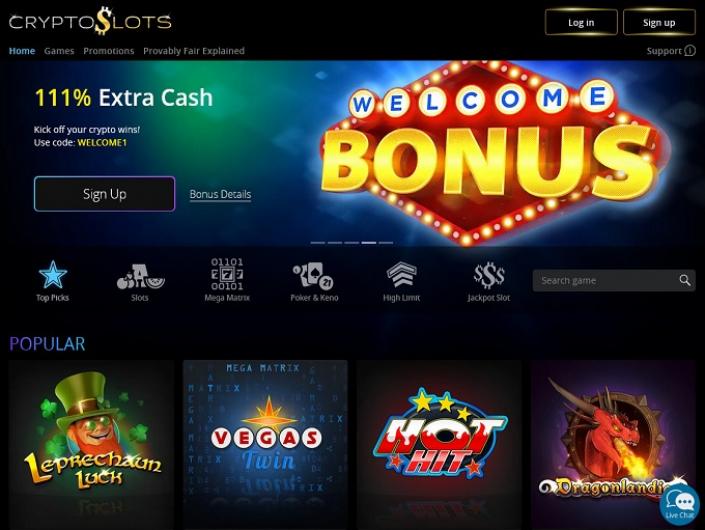This screenshot has width=705, height=530.
Task: Open the Promotions menu item
Action: point(109,51)
